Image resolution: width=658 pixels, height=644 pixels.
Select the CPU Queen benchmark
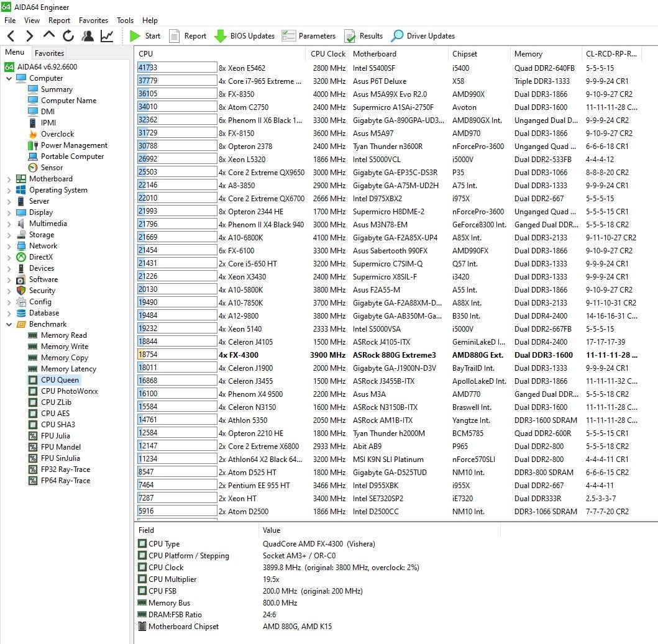[60, 380]
